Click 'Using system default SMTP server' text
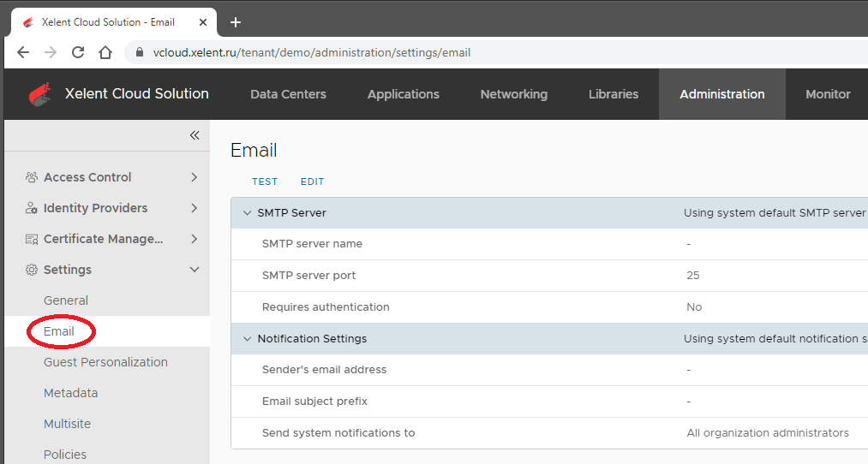This screenshot has height=464, width=868. click(774, 213)
